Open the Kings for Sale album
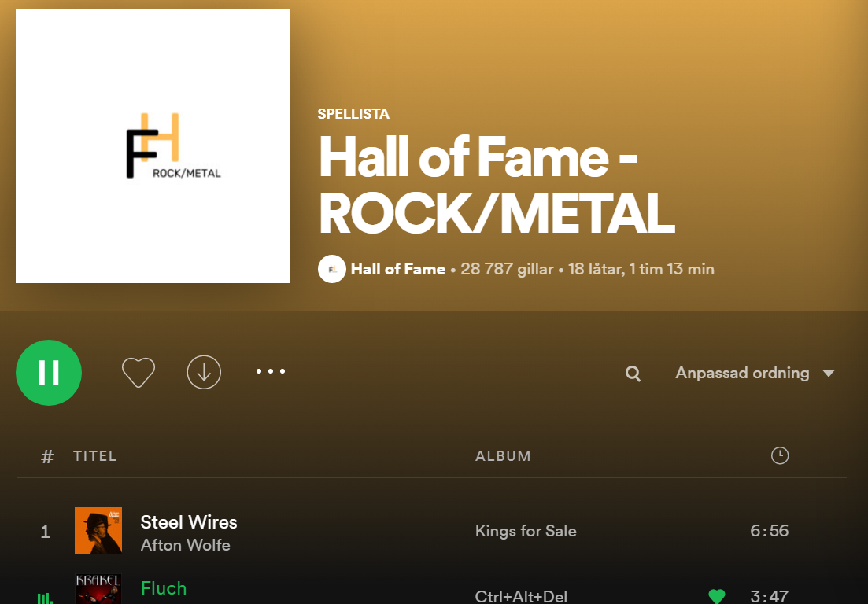This screenshot has width=868, height=604. click(x=526, y=531)
